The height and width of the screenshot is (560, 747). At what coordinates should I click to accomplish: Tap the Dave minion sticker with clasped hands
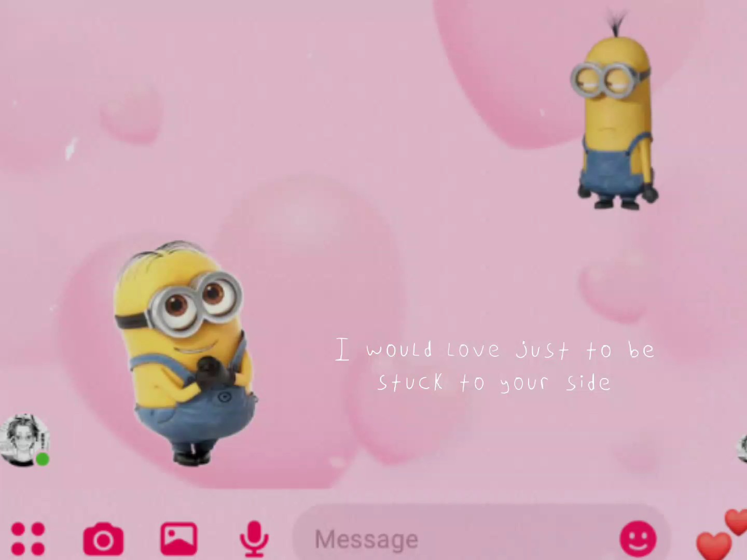[x=185, y=353]
